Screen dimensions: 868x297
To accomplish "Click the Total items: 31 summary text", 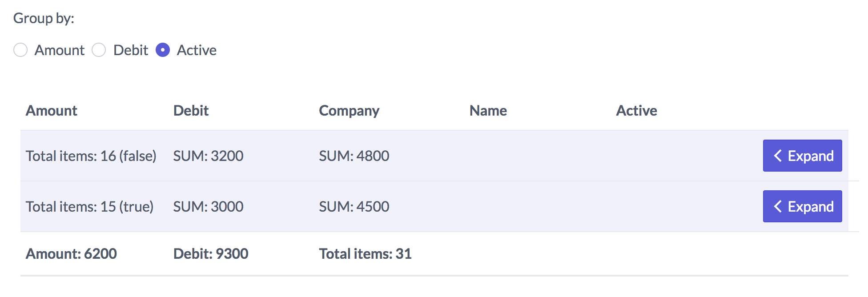I will point(365,253).
